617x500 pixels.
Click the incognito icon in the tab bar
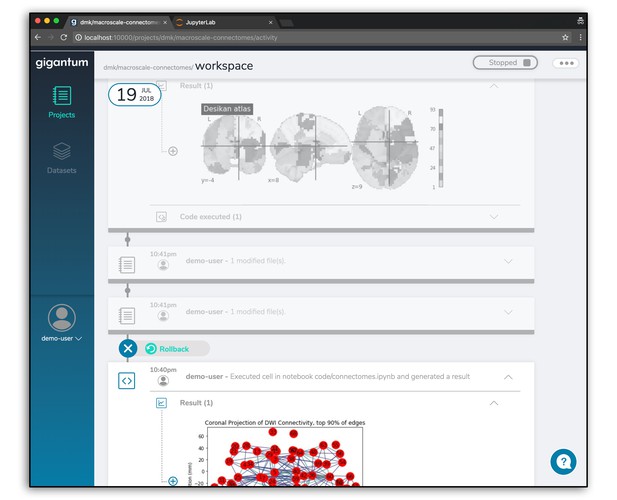[x=580, y=21]
